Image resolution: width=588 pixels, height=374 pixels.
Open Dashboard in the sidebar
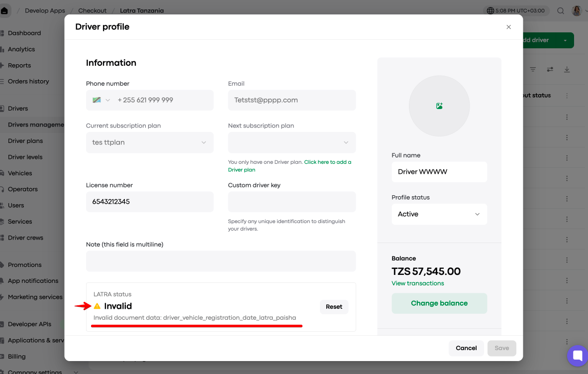24,33
